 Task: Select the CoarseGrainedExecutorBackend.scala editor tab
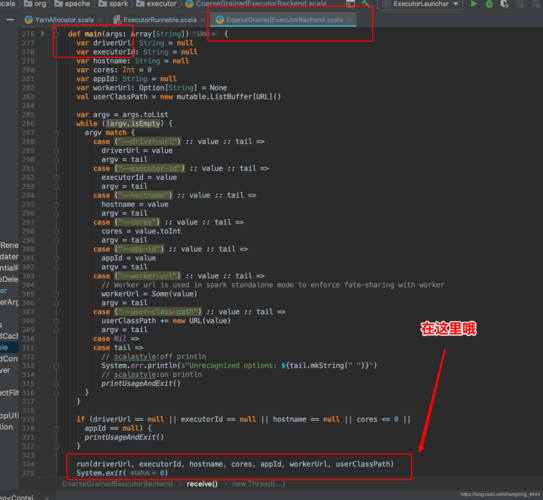coord(284,20)
